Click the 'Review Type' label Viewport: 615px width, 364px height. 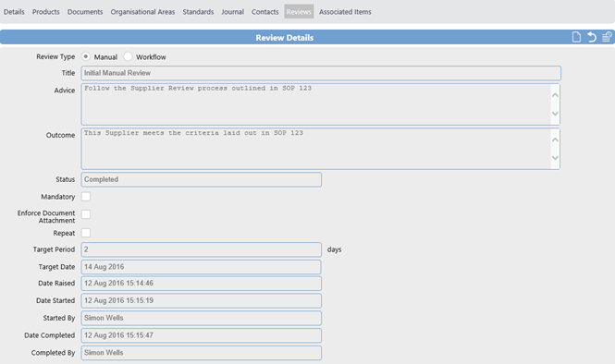pos(55,56)
